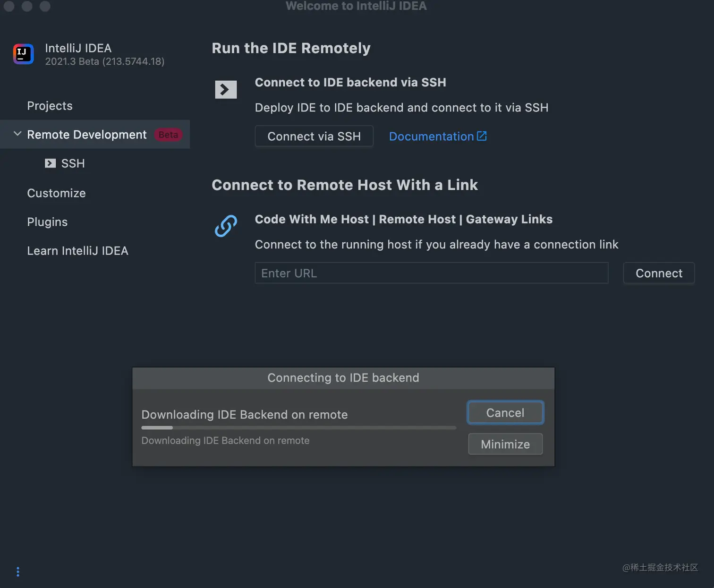Click the external link icon after Documentation
This screenshot has height=588, width=714.
coord(482,136)
